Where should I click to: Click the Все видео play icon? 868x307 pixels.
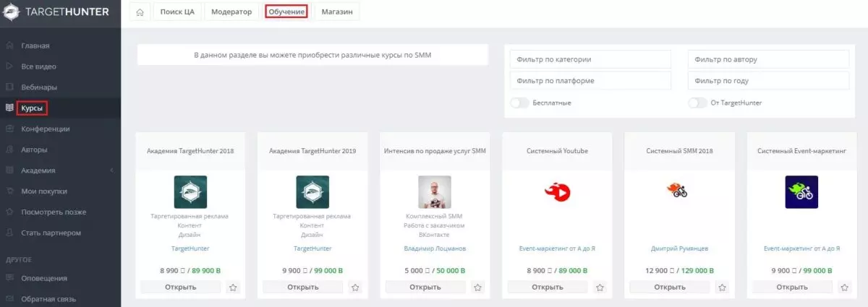tap(9, 66)
